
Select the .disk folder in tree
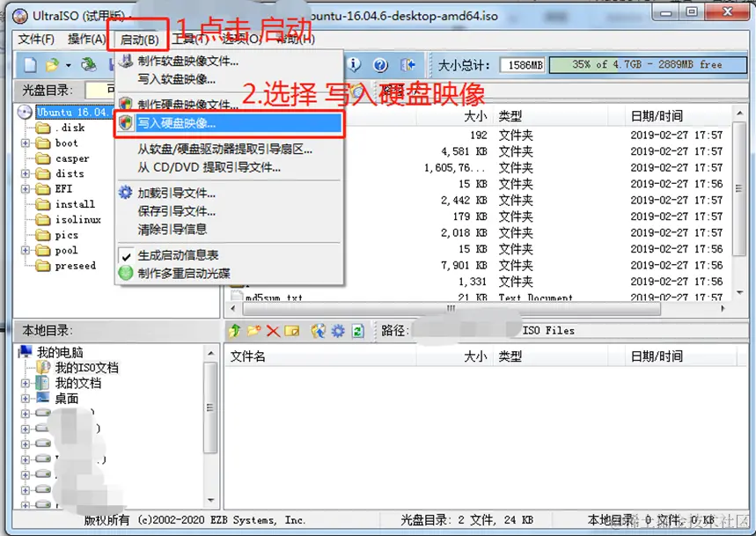(70, 128)
